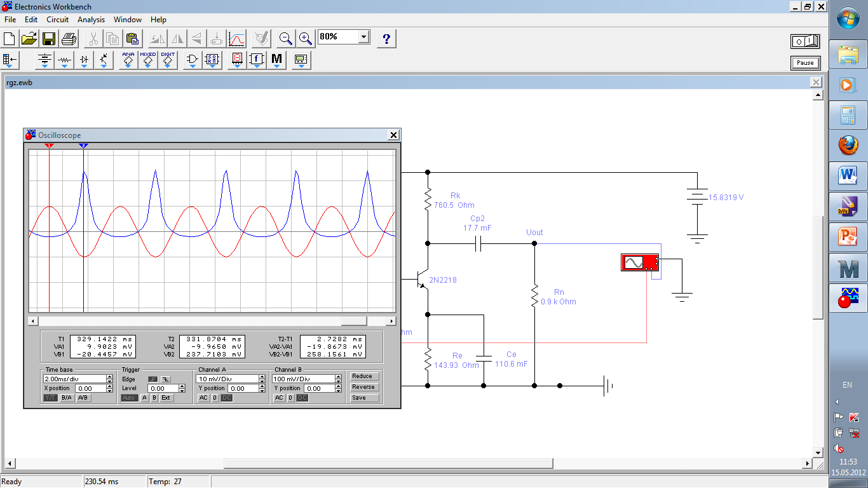Create a new circuit file
Screen dimensions: 868x488
(x=10, y=39)
